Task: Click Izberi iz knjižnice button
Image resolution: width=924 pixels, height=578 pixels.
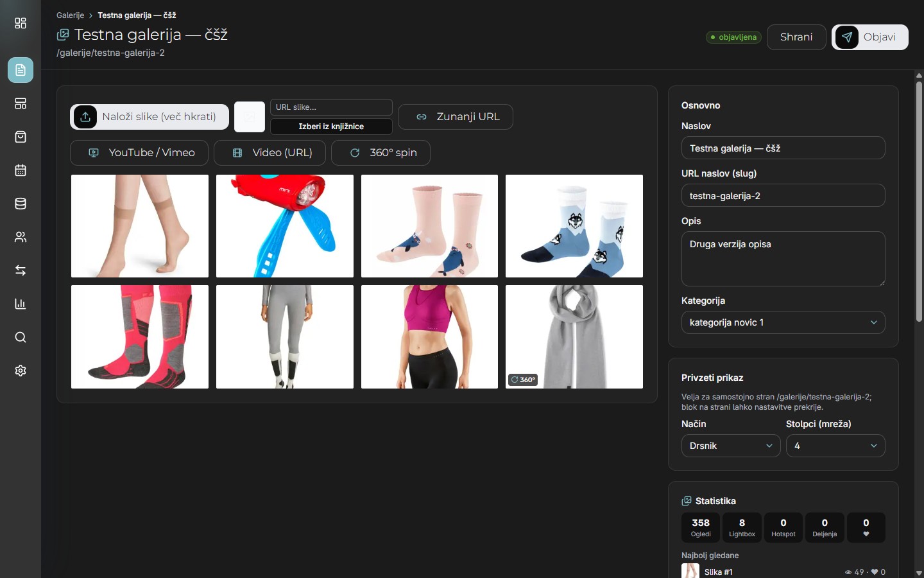Action: tap(331, 127)
